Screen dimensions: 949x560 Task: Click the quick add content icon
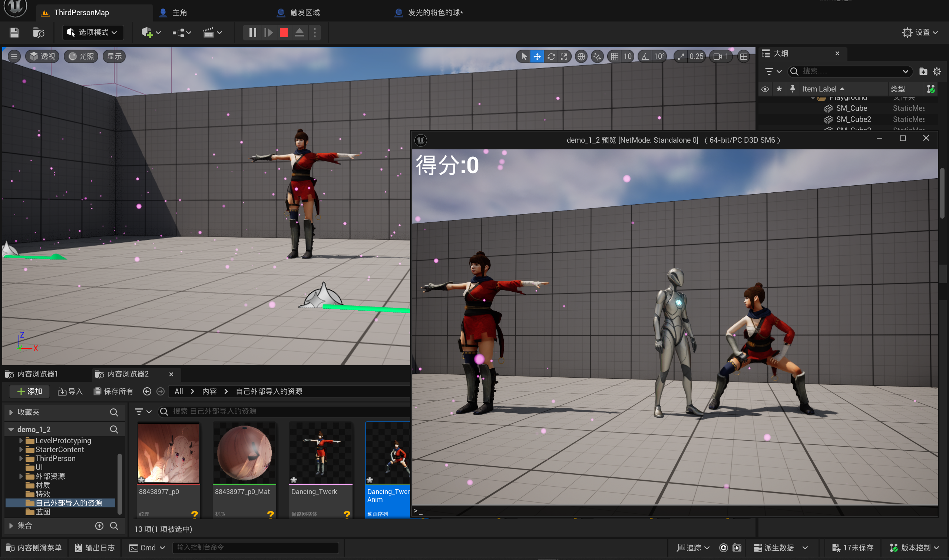147,33
